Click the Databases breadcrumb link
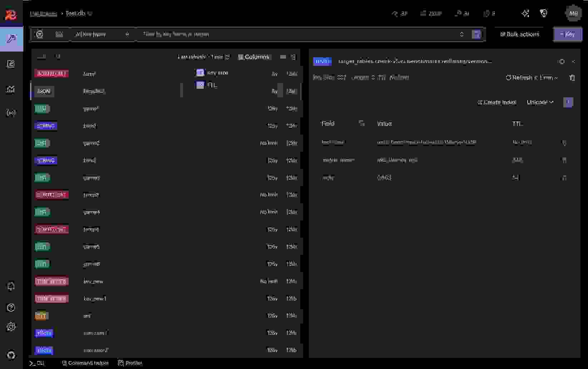Viewport: 588px width, 369px height. (44, 14)
